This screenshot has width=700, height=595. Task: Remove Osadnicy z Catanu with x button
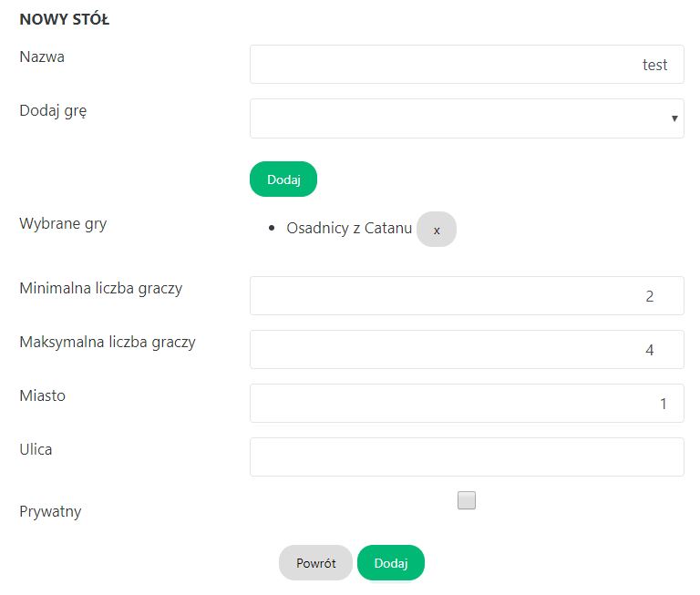click(437, 231)
